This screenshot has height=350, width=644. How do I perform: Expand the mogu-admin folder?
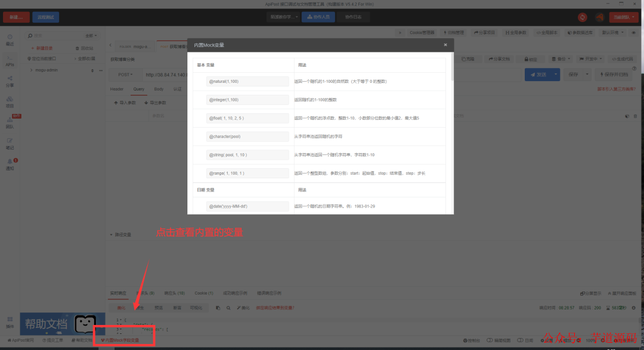(x=31, y=70)
